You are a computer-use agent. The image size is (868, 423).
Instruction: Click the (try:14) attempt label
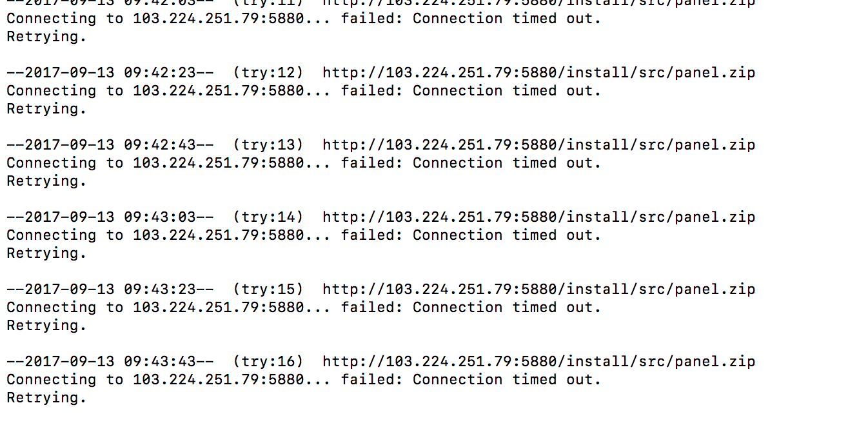click(268, 217)
